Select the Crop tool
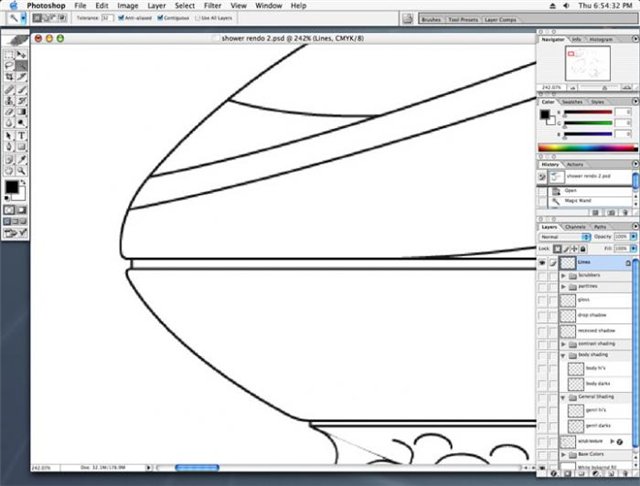This screenshot has height=486, width=640. pyautogui.click(x=9, y=77)
